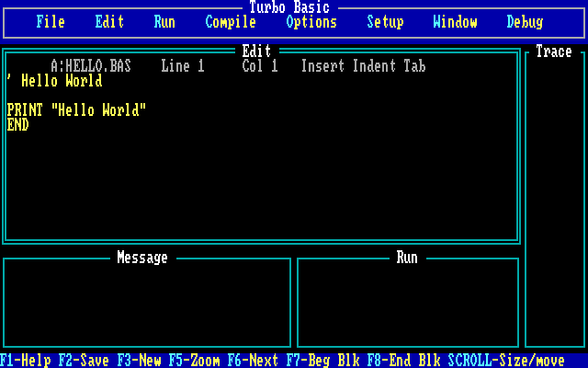Click the Turbo Basic title text

point(289,7)
